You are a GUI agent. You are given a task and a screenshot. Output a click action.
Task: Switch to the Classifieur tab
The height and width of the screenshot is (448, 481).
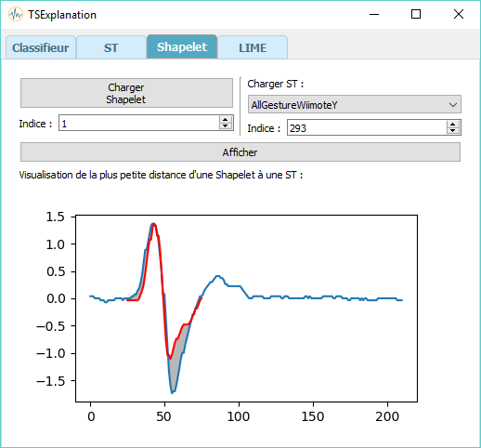tap(41, 47)
